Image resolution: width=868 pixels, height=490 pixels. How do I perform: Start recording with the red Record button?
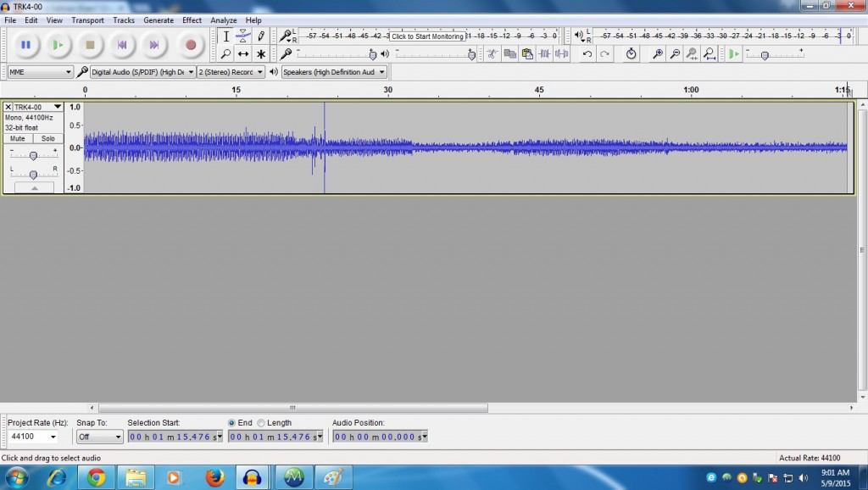[191, 45]
